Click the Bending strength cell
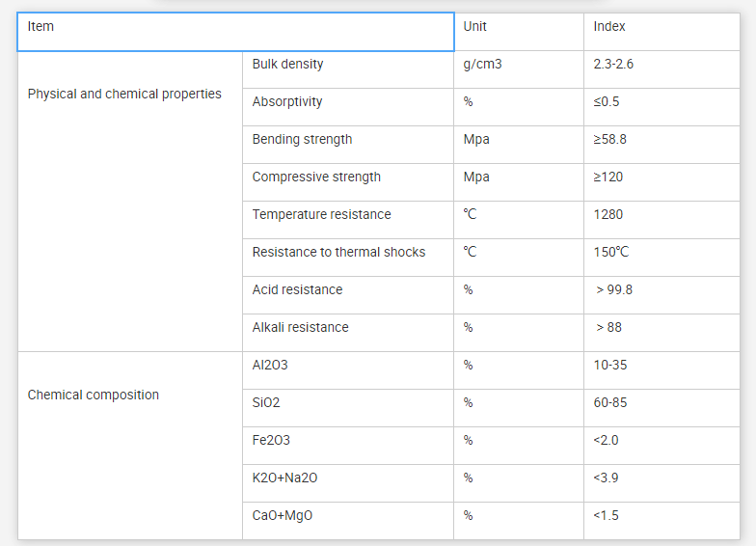 [347, 144]
